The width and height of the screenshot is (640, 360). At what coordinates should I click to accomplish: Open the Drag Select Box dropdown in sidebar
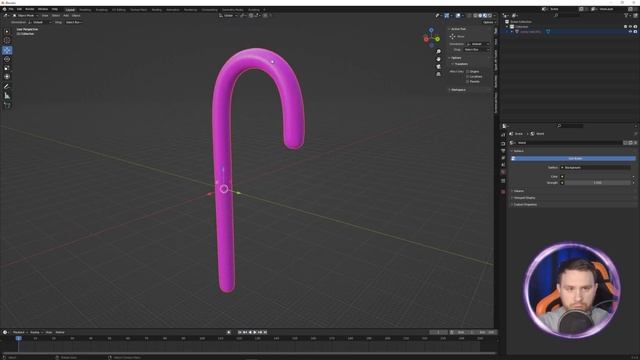(476, 49)
